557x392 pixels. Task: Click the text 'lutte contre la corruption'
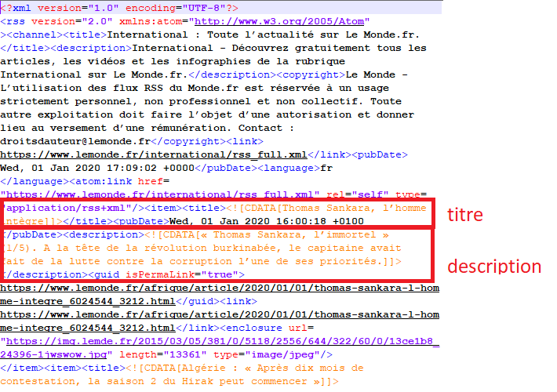151,261
